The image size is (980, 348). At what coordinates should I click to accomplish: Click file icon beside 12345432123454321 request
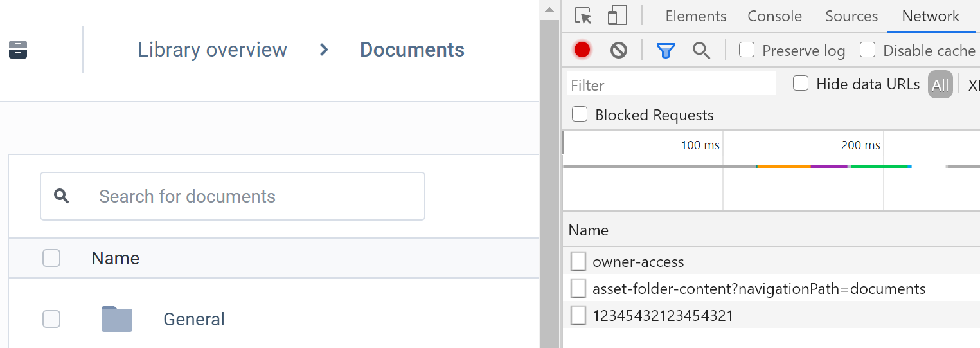[x=578, y=315]
